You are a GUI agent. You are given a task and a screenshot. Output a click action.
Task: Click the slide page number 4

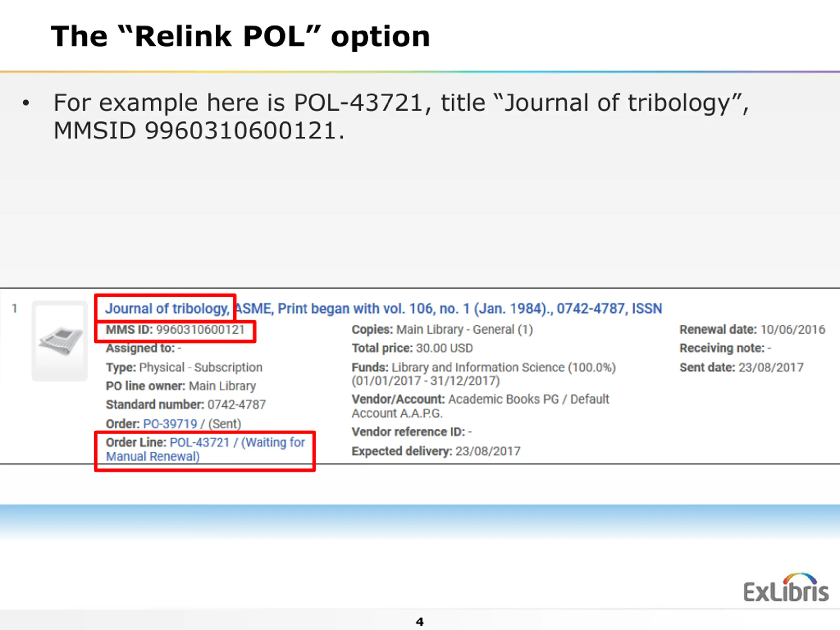click(420, 622)
